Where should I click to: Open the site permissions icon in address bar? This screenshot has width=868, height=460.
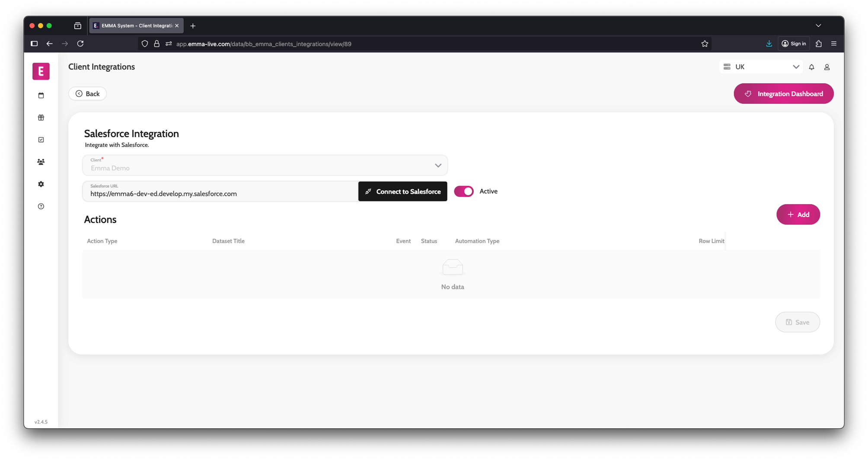point(169,44)
